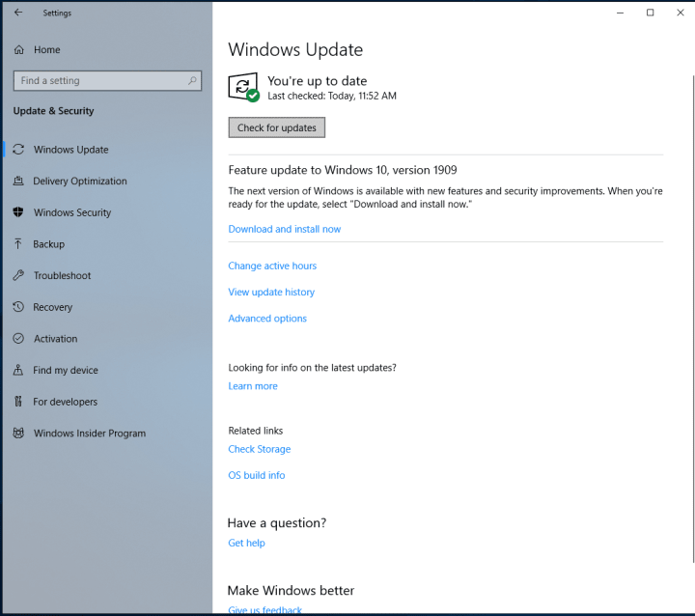Viewport: 695px width, 616px height.
Task: Close the Settings window
Action: pos(681,13)
